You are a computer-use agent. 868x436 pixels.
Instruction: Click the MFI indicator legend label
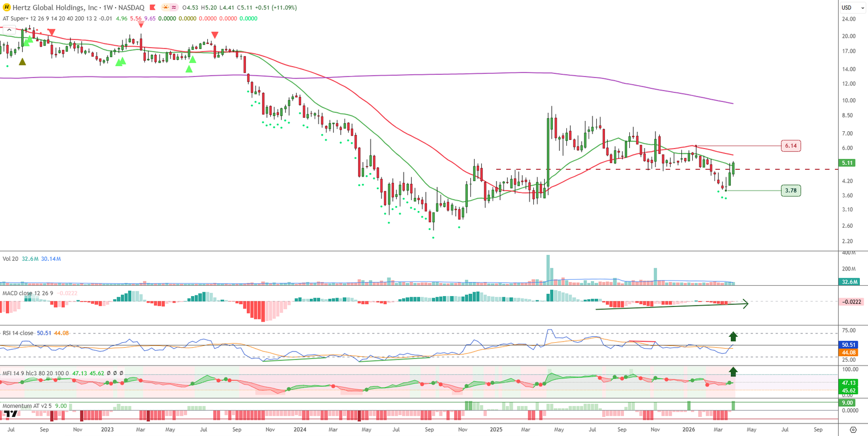[x=8, y=373]
